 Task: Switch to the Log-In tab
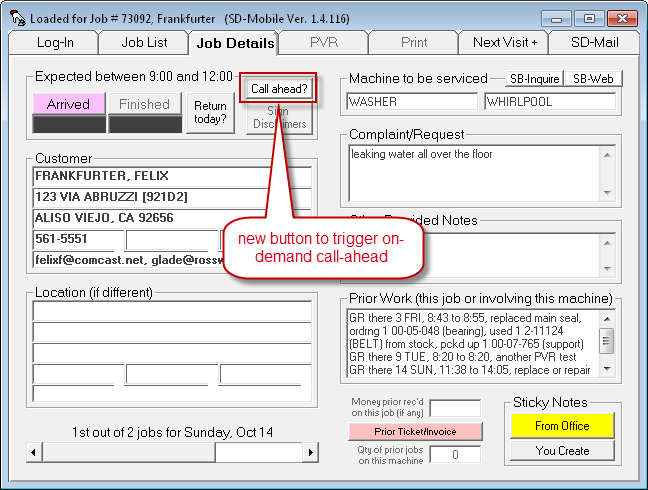click(x=54, y=42)
